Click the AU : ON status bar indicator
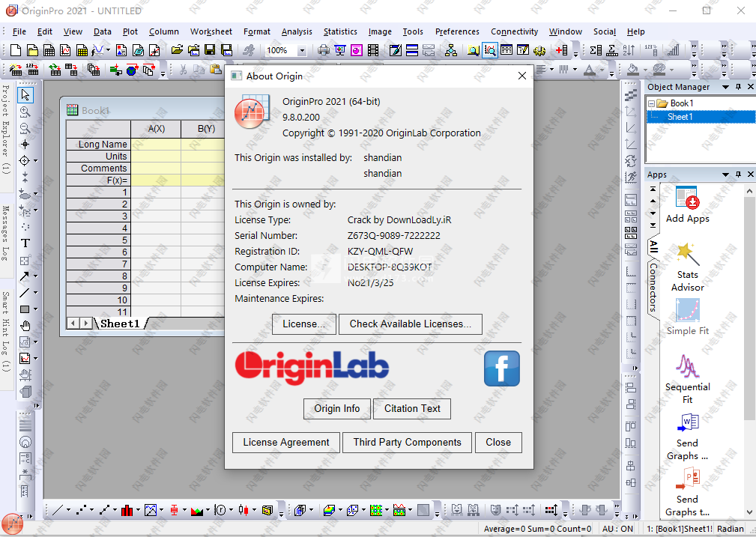This screenshot has height=537, width=756. (617, 529)
